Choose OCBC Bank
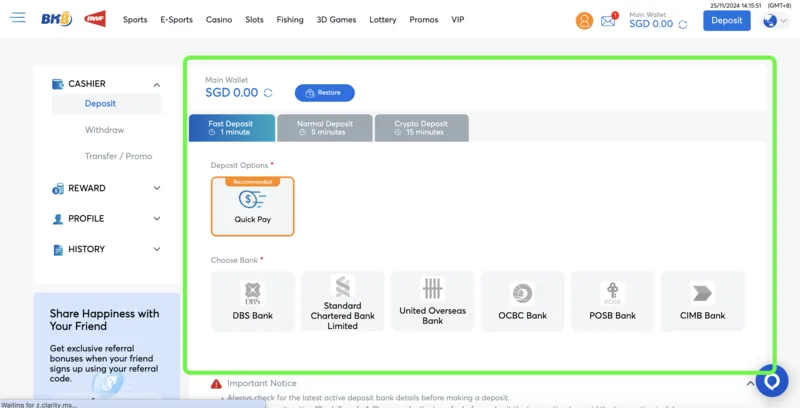The width and height of the screenshot is (800, 408). [523, 301]
